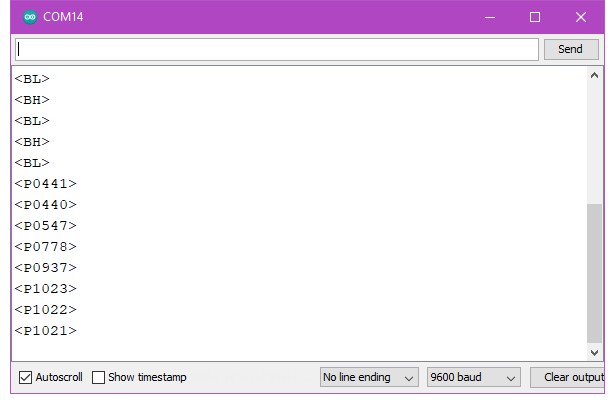Screen dimensions: 615x404
Task: Open the 9600 baud rate dropdown
Action: [473, 377]
